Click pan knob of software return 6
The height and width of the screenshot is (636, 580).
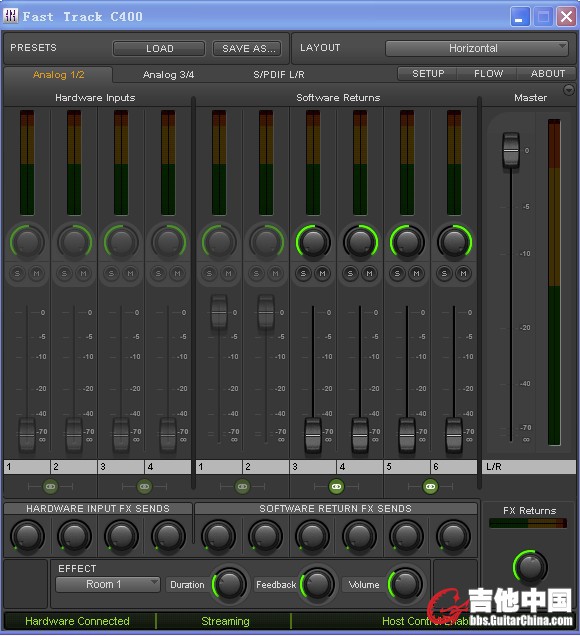coord(454,242)
